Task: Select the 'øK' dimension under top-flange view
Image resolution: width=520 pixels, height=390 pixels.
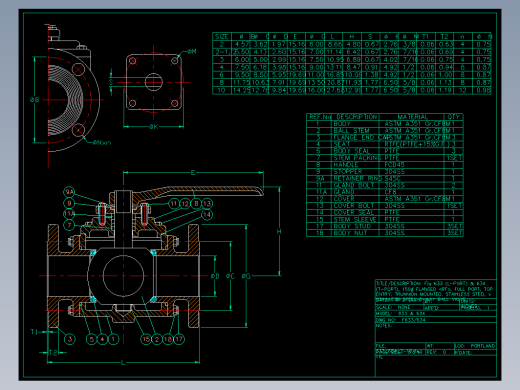Action: click(153, 126)
